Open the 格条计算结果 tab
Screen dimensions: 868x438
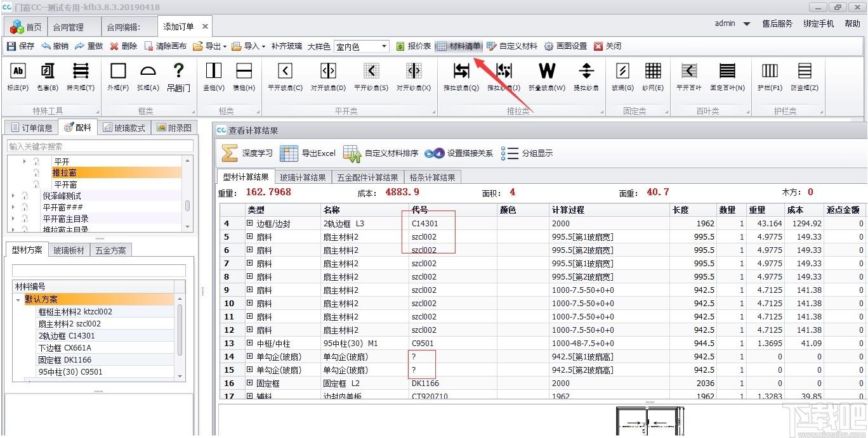click(433, 177)
